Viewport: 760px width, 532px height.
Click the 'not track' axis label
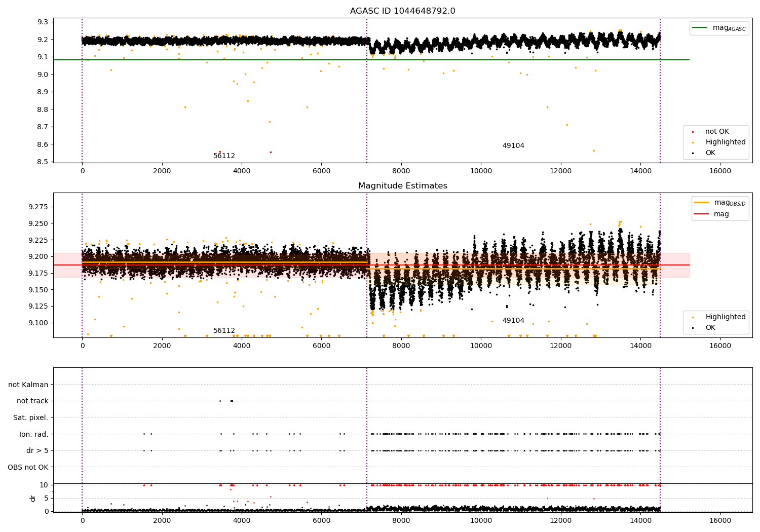point(32,401)
